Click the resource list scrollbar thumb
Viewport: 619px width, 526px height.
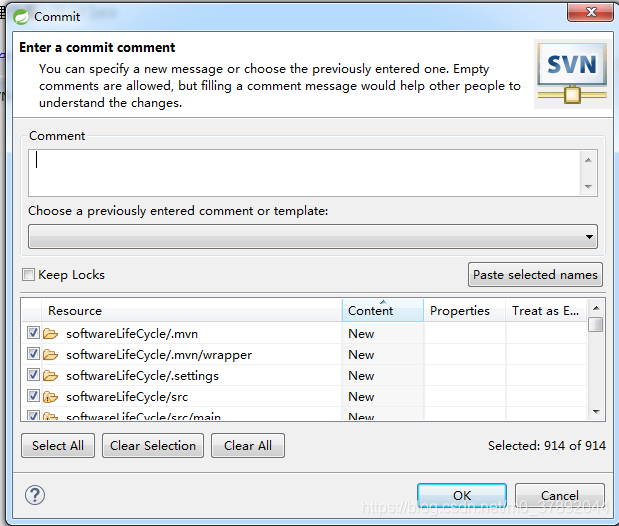(596, 324)
